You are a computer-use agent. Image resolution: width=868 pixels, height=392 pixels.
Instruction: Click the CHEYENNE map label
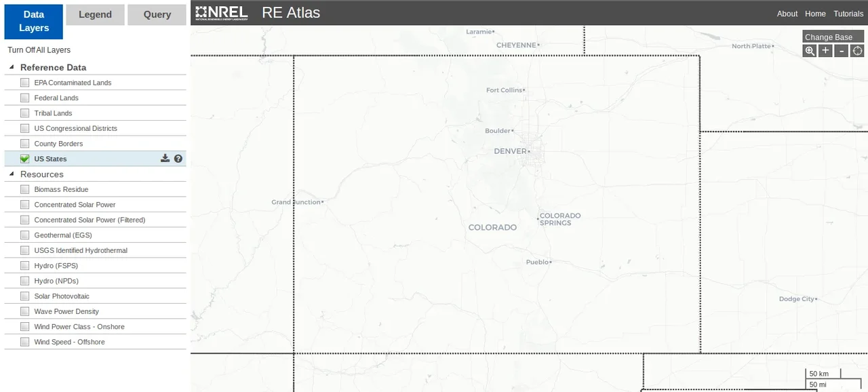(517, 45)
